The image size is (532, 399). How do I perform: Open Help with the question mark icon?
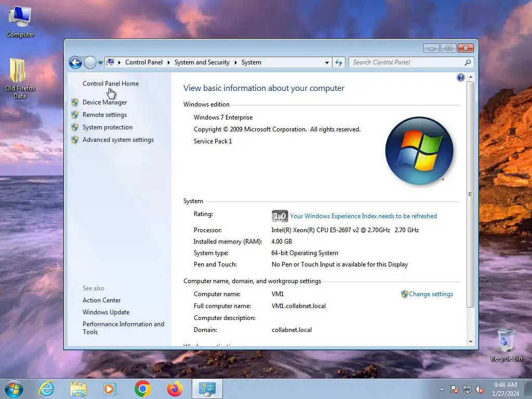[x=460, y=78]
